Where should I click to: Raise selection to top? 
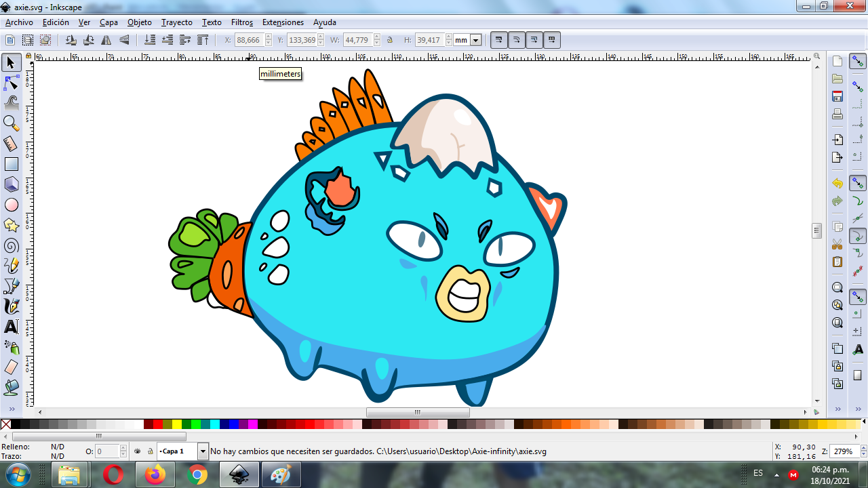click(203, 40)
